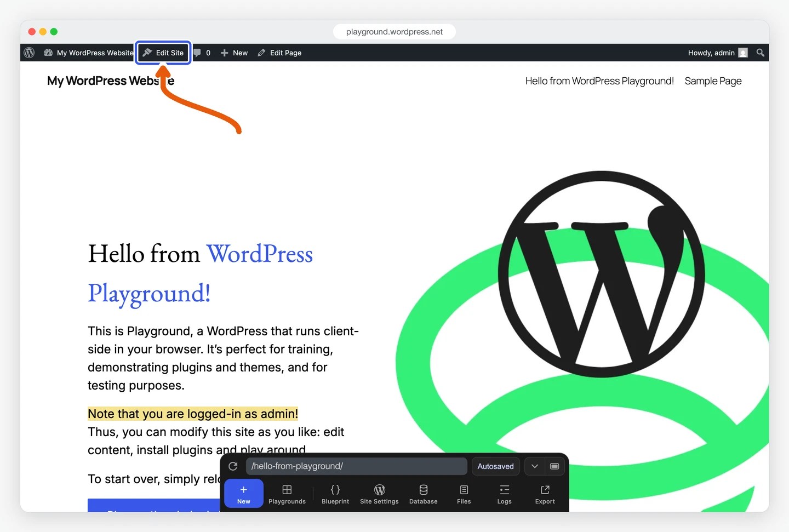The image size is (789, 532).
Task: Open the Blueprint curly-braces tool
Action: pos(335,494)
